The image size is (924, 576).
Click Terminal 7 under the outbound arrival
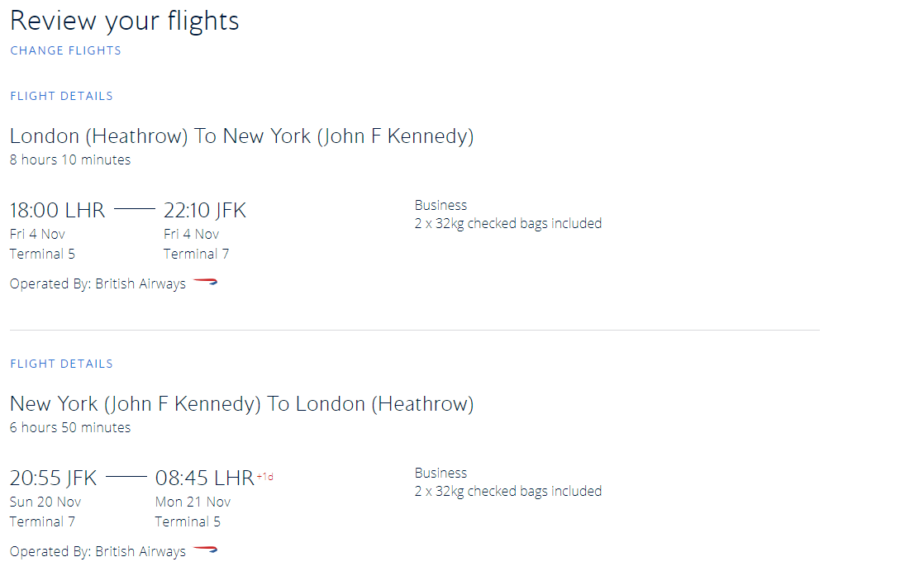pyautogui.click(x=196, y=254)
